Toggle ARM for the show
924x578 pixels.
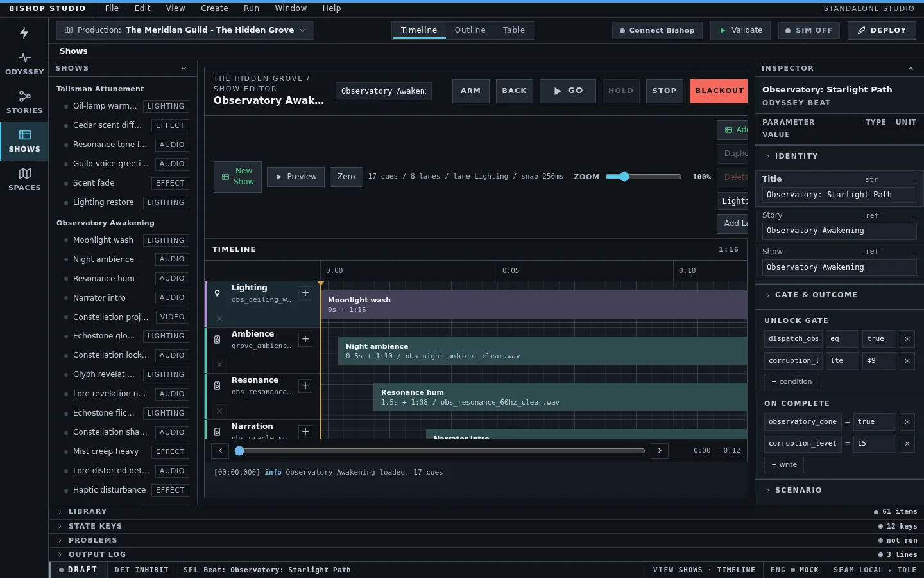click(470, 91)
